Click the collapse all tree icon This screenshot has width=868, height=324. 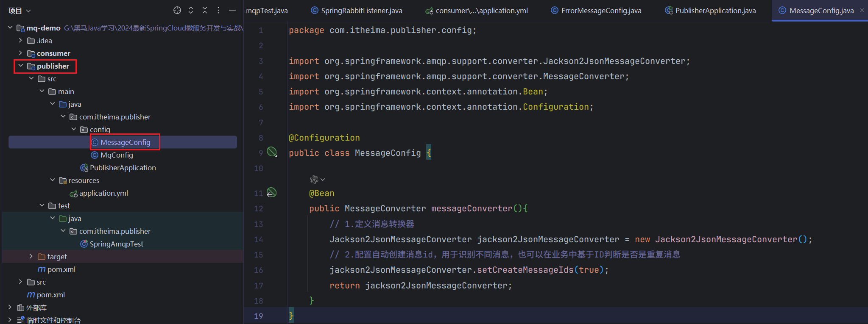(205, 10)
